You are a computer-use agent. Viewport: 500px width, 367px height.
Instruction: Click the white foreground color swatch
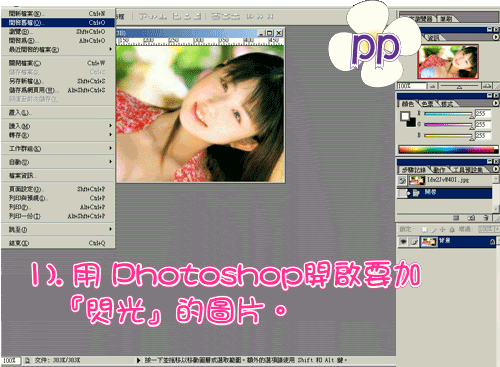(405, 116)
